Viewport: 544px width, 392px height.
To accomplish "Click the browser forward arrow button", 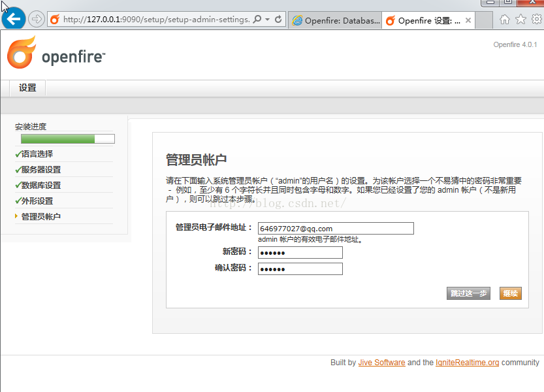I will click(37, 19).
